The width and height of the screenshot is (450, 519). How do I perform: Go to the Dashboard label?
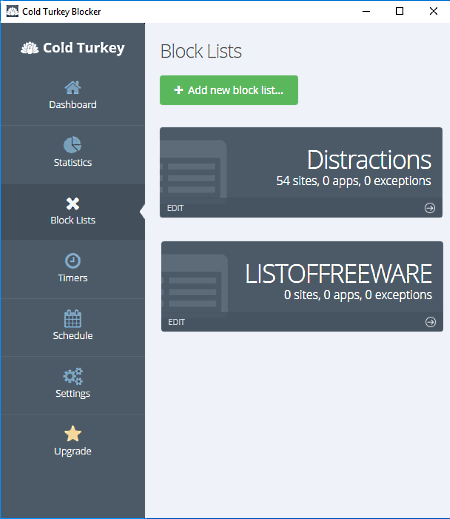[73, 105]
